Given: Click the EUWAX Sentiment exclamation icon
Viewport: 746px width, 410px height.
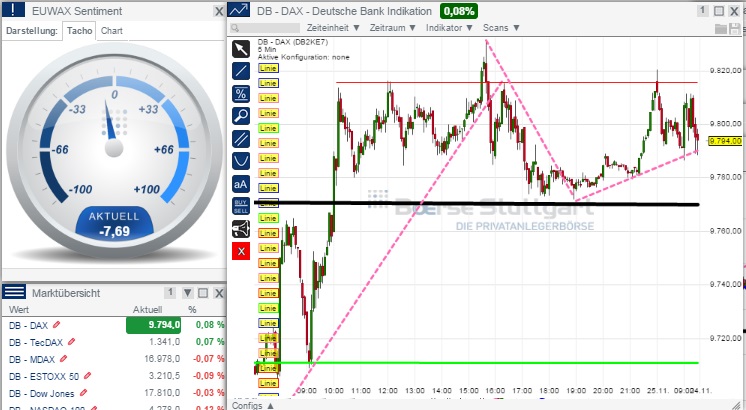Looking at the screenshot, I should (13, 10).
